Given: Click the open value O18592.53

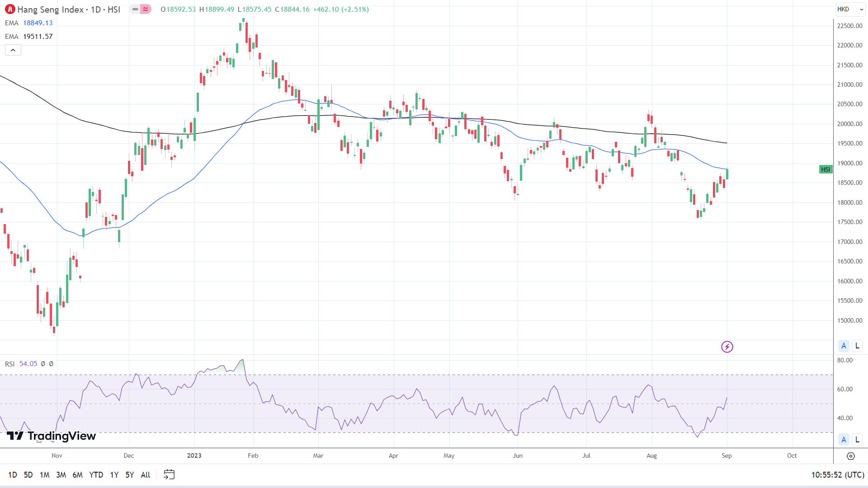Looking at the screenshot, I should point(178,9).
